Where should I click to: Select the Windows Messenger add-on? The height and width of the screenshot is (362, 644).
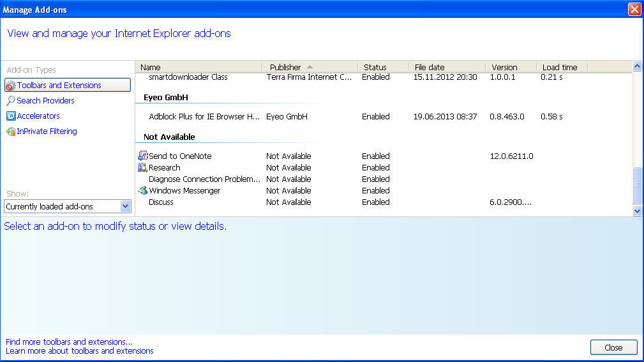[x=383, y=190]
